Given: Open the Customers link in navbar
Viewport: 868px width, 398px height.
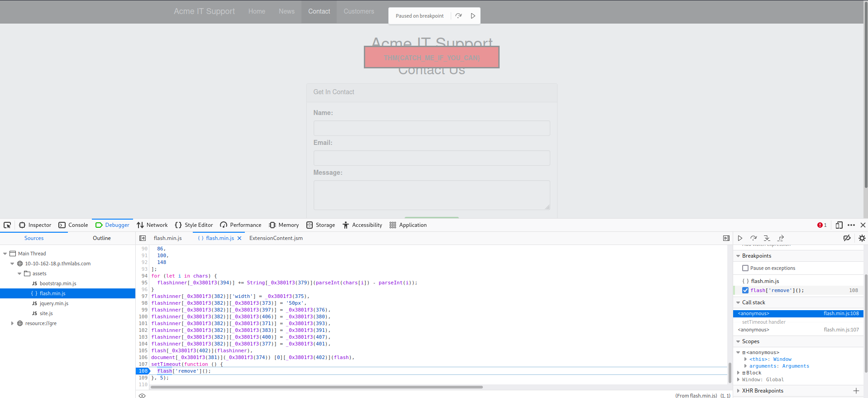Looking at the screenshot, I should click(x=358, y=11).
